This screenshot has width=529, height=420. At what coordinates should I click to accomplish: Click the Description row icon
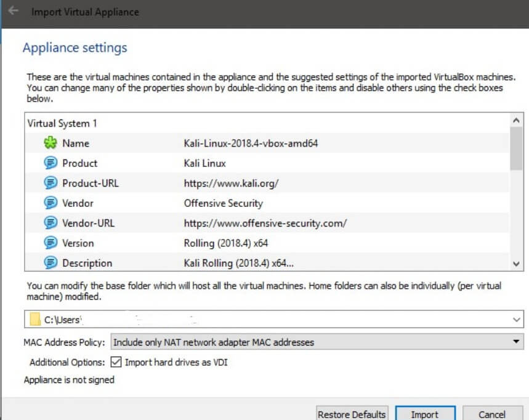pyautogui.click(x=50, y=263)
